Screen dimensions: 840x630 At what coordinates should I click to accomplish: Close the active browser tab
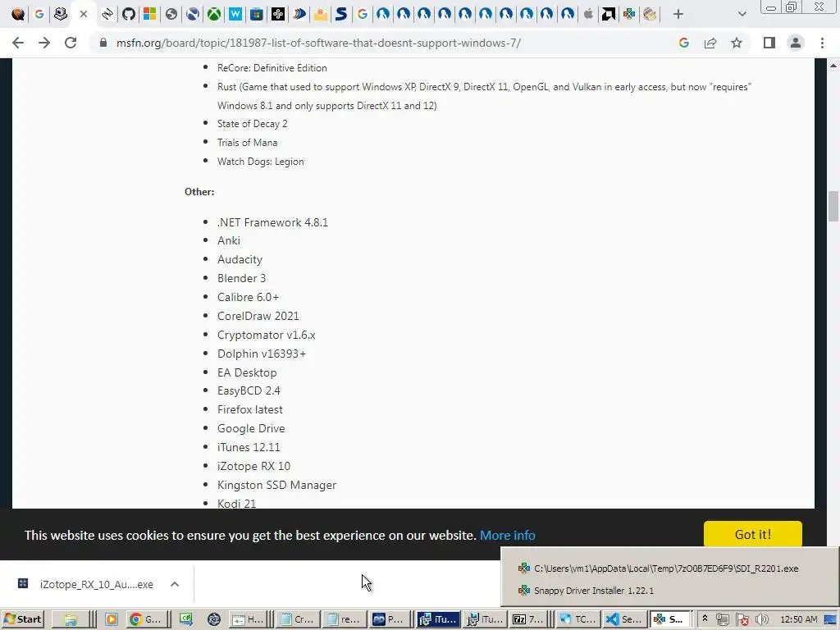(84, 15)
